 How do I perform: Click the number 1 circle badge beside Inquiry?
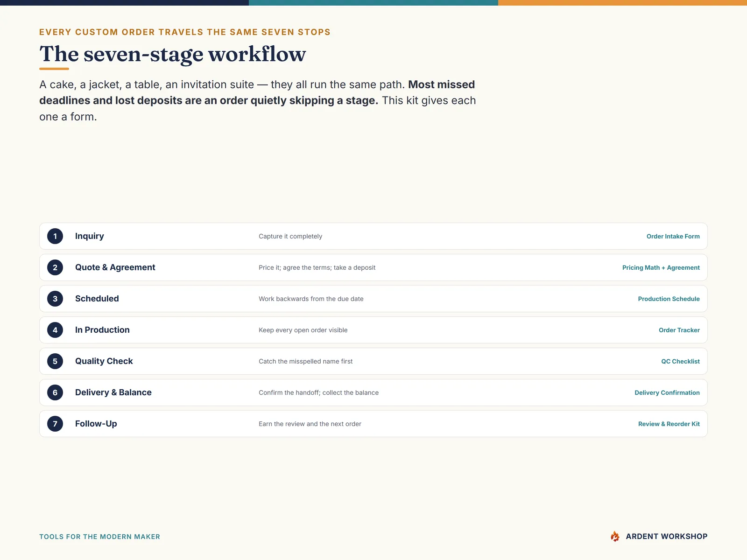point(55,236)
